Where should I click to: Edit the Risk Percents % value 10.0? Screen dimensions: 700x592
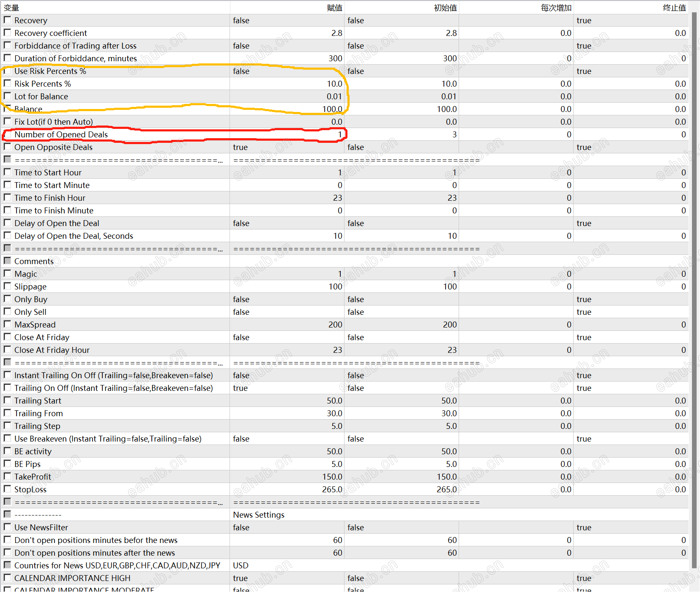pos(287,84)
